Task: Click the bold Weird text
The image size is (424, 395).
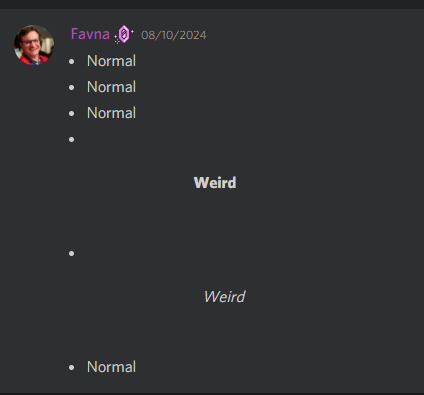Action: click(215, 183)
